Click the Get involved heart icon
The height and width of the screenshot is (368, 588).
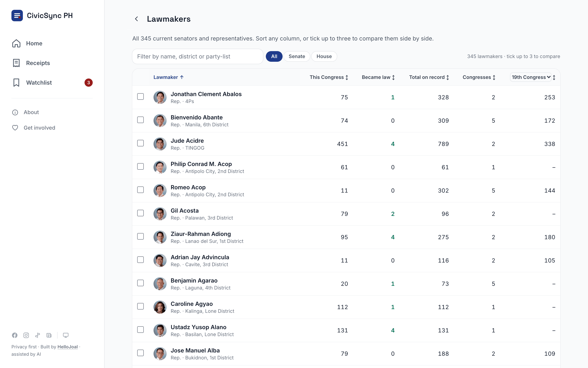coord(15,128)
